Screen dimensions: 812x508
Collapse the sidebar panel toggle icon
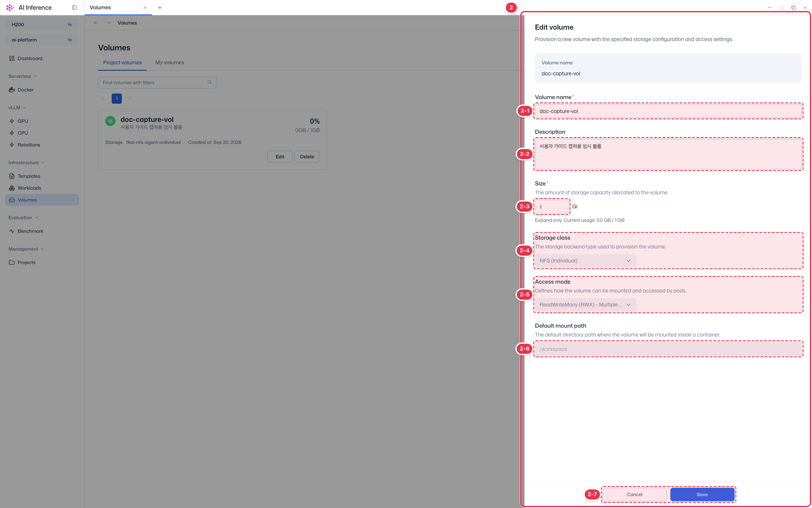point(74,8)
